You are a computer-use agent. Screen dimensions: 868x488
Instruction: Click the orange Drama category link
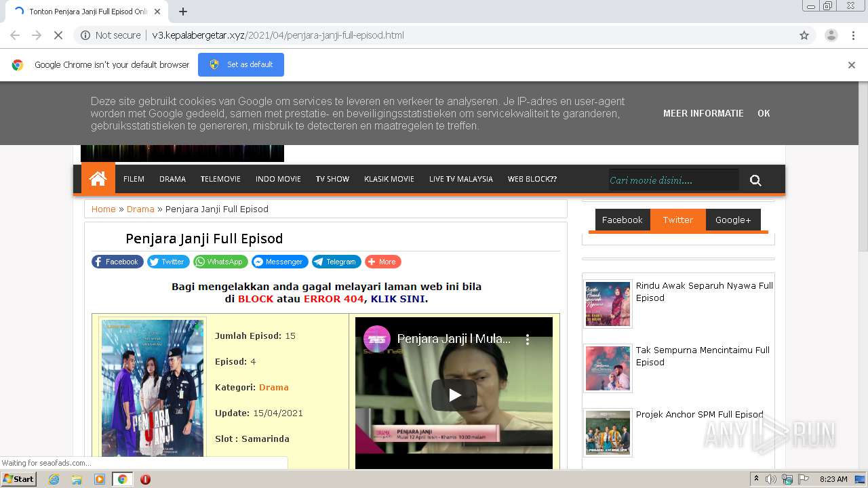[x=274, y=387]
